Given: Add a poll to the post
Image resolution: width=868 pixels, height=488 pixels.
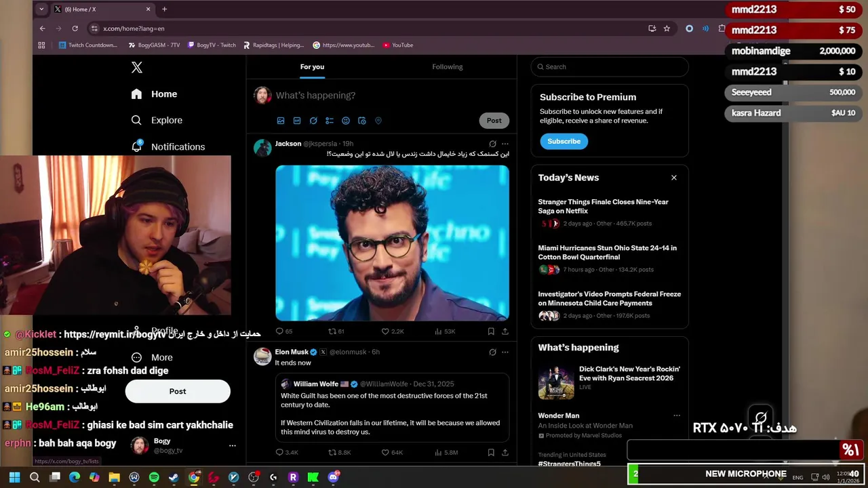Looking at the screenshot, I should pos(330,121).
